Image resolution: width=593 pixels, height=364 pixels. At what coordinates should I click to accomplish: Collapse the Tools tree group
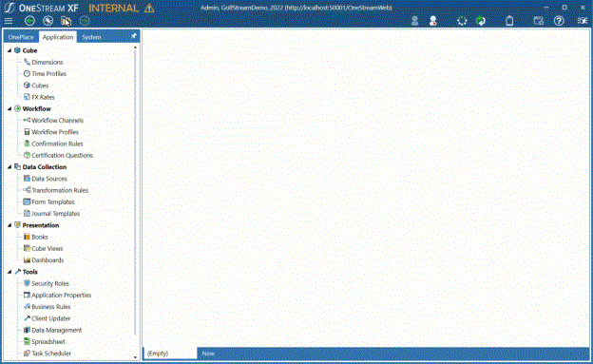10,272
